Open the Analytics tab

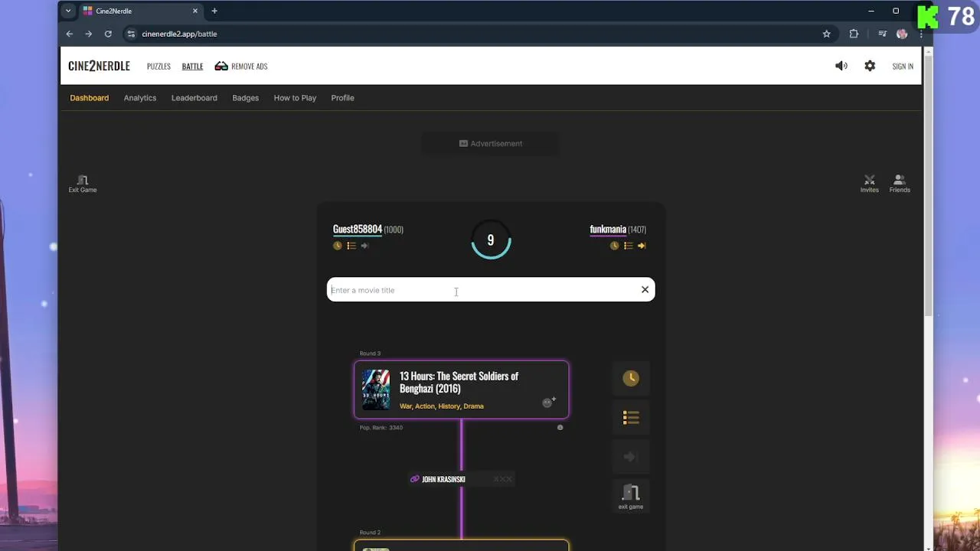click(x=140, y=98)
